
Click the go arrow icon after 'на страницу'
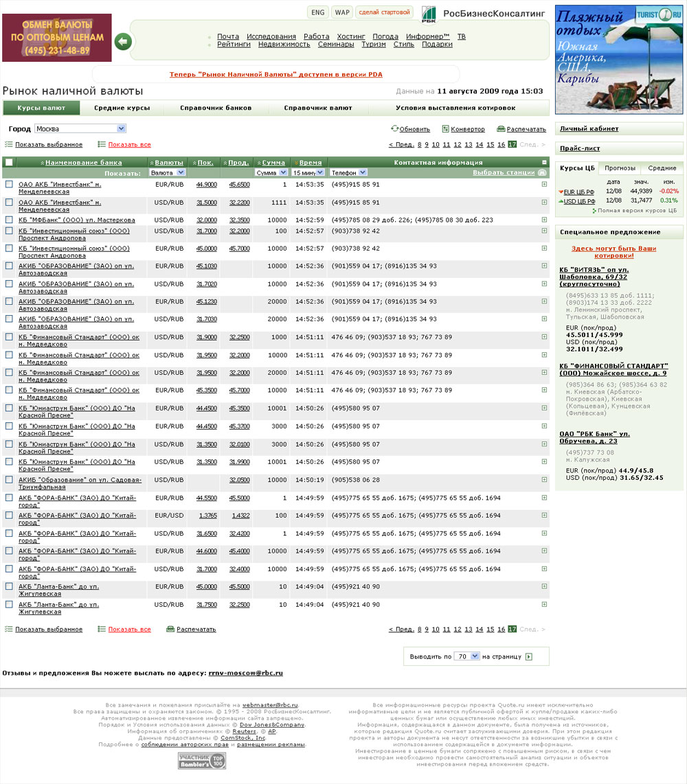click(529, 656)
